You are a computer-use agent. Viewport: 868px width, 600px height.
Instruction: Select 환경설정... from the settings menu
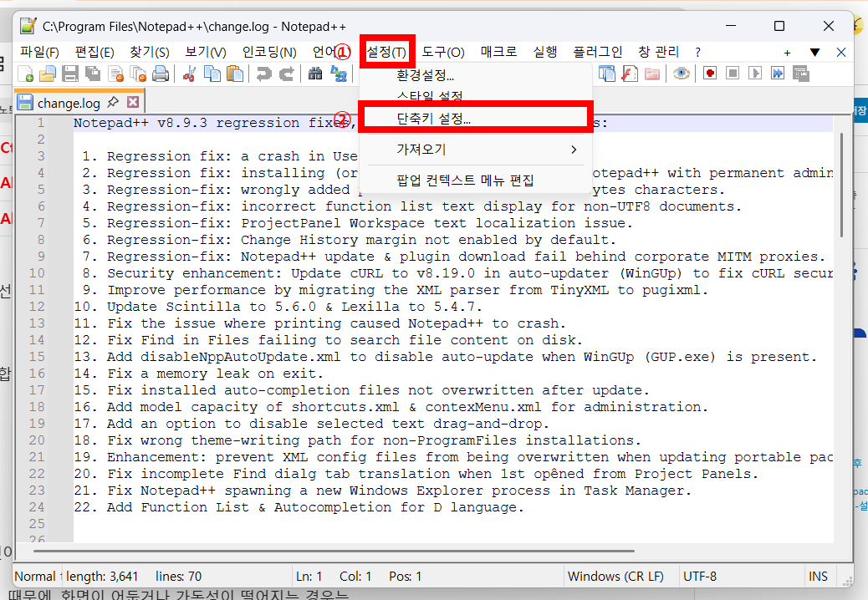476,74
